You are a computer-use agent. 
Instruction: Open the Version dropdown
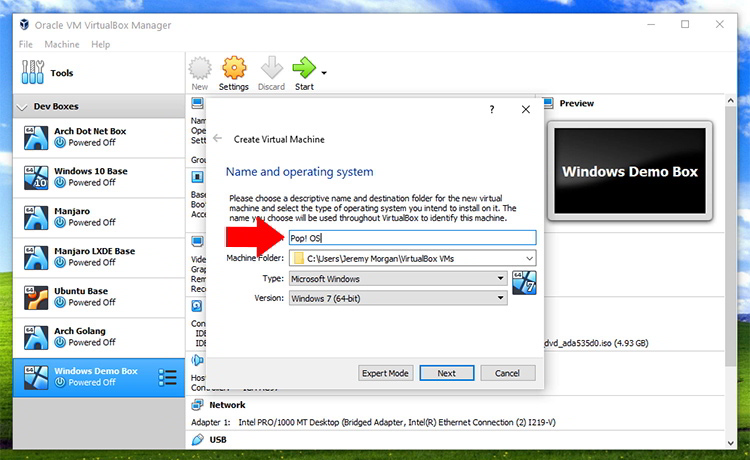(398, 298)
